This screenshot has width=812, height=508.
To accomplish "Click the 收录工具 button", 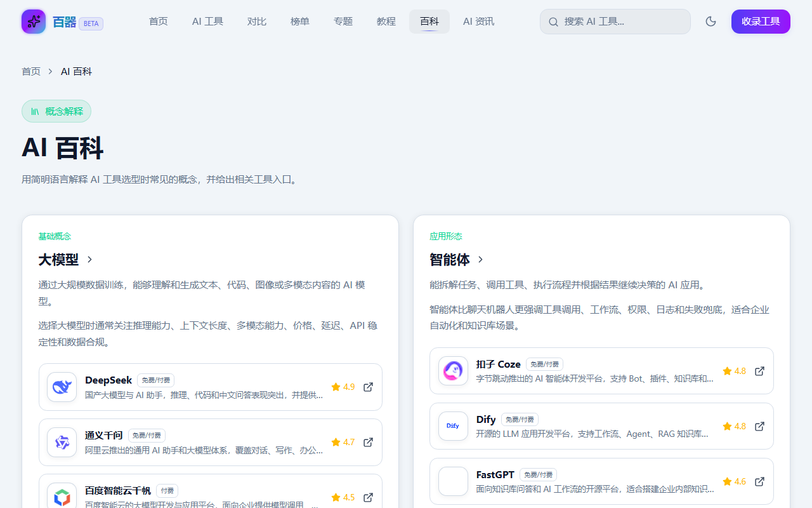I will pyautogui.click(x=761, y=22).
